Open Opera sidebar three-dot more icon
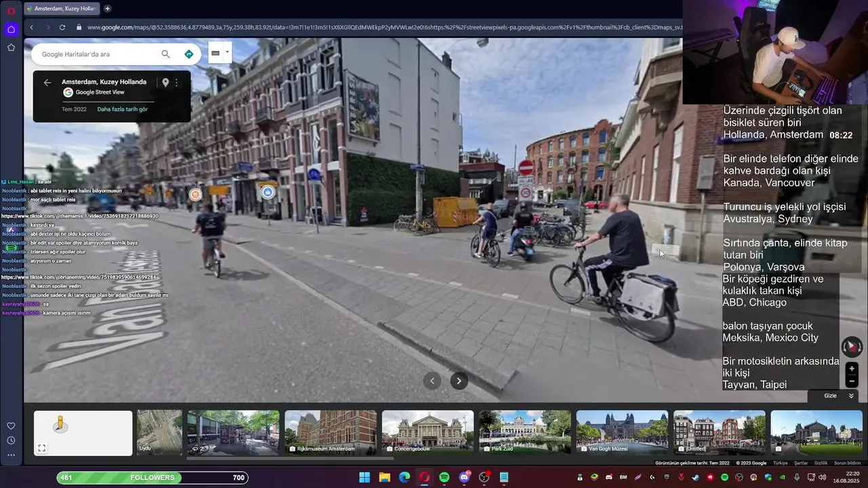 click(11, 455)
